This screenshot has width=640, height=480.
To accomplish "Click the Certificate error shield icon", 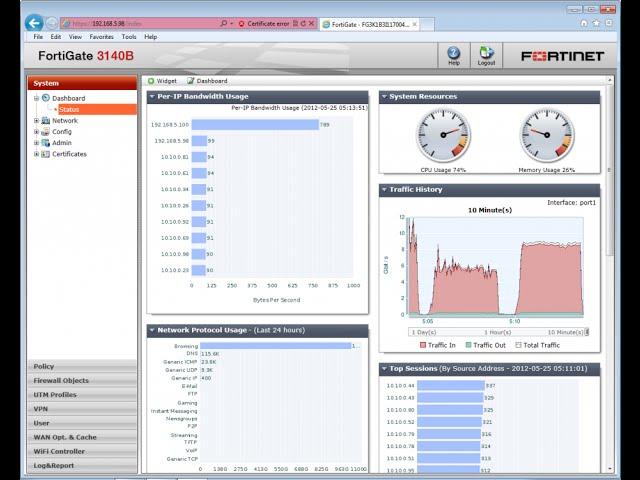I will (241, 24).
